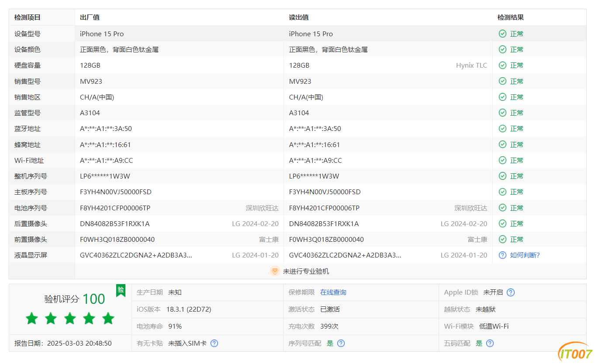The height and width of the screenshot is (364, 595).
Task: Click LG 2024-01-20 in read value column
Action: [x=464, y=255]
